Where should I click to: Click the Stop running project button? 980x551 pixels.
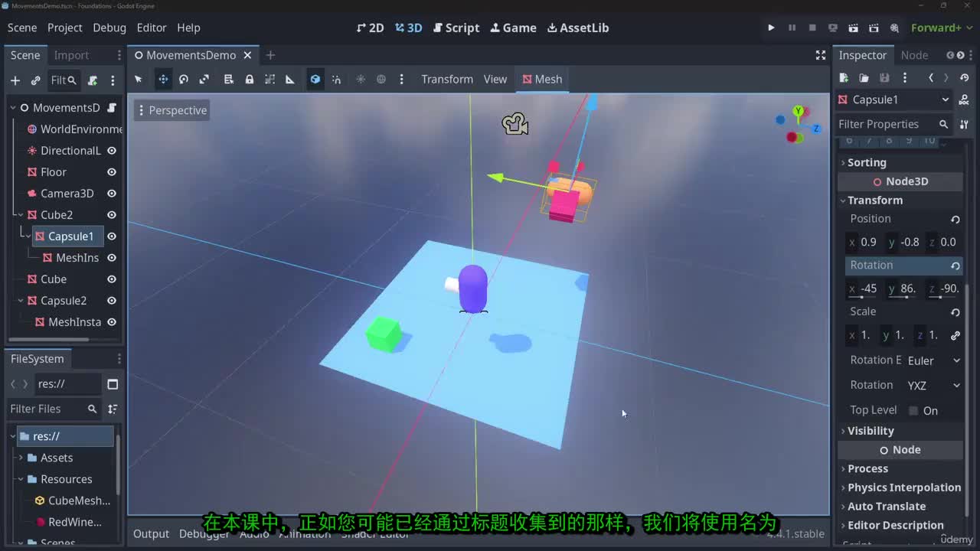tap(812, 28)
